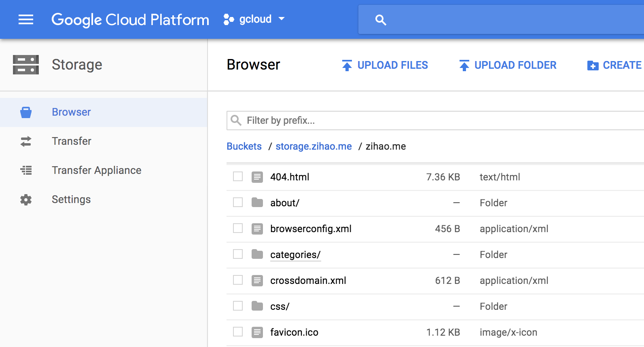Click the 612 B size value
Screen dimensions: 644x347
tap(447, 281)
